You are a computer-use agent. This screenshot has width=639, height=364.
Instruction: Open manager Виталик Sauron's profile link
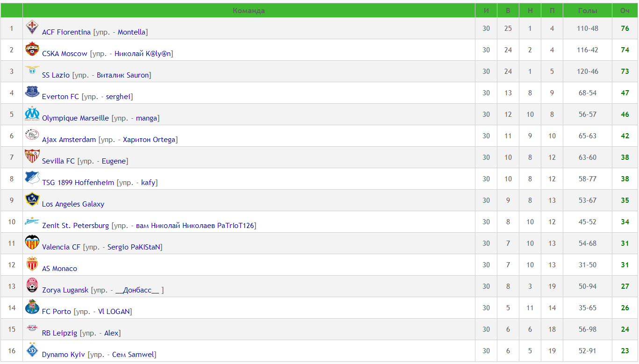pos(123,75)
